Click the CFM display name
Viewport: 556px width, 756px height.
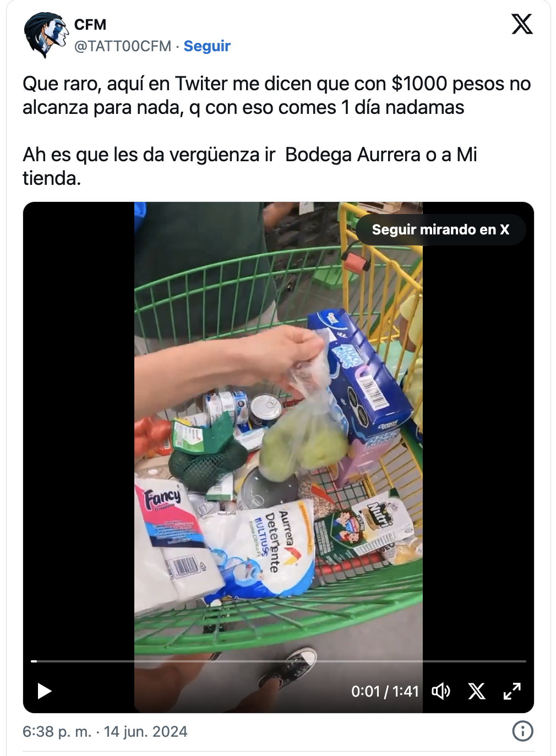(x=90, y=25)
